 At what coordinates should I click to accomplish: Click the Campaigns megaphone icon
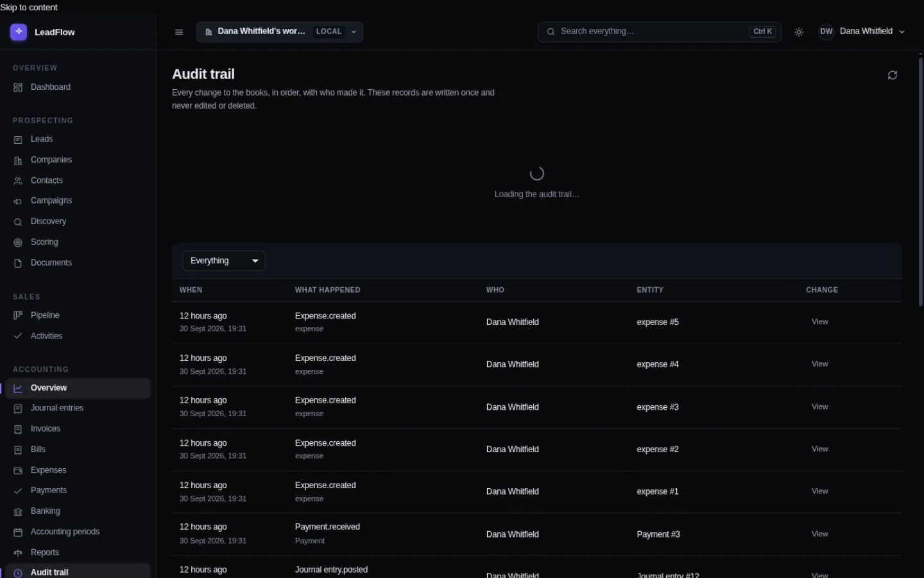[18, 201]
